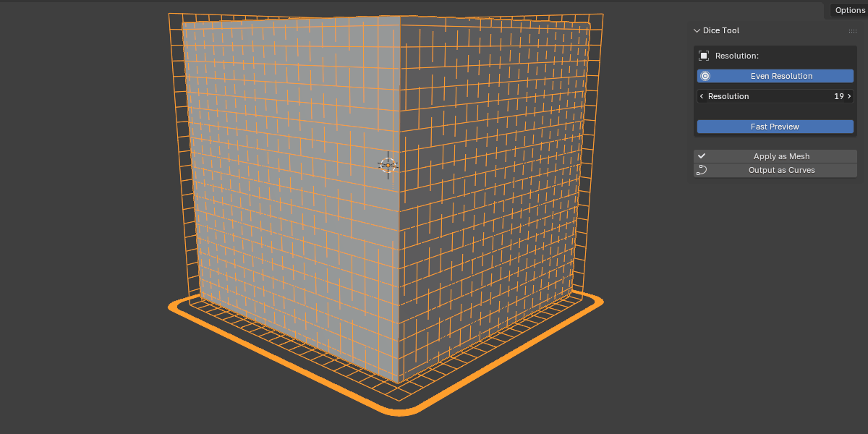Collapse the Dice Tool panel chevron
868x434 pixels.
click(x=697, y=31)
